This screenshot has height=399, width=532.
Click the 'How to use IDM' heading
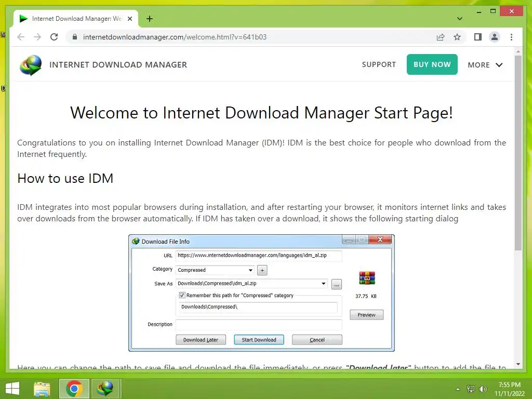65,179
